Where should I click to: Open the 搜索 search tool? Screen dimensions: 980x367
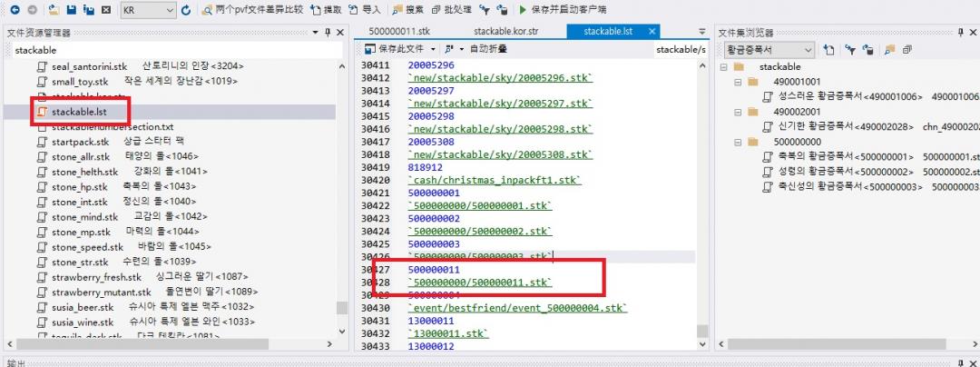tap(407, 10)
